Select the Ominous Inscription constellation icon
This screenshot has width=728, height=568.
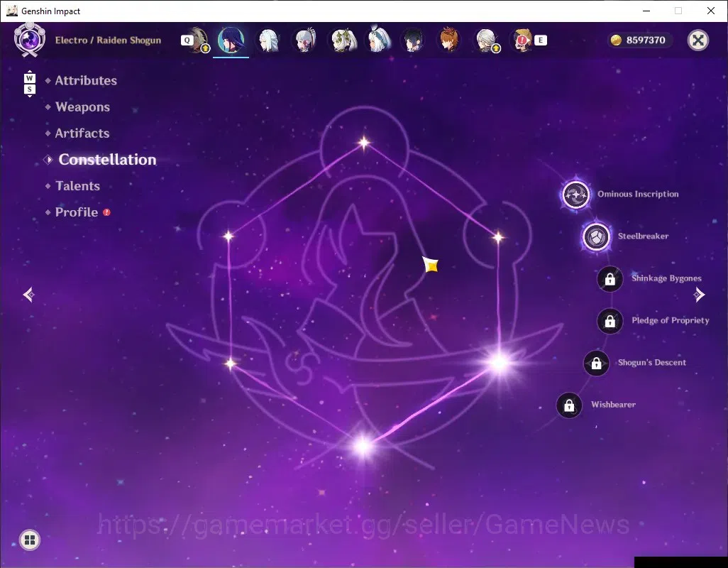(x=575, y=194)
